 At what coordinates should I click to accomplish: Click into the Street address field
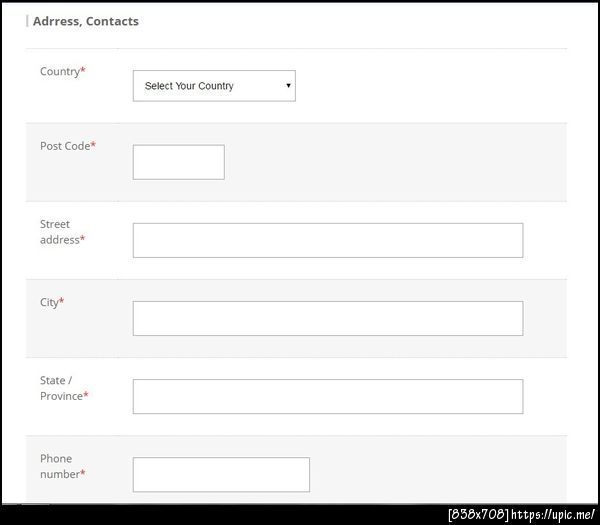coord(327,240)
